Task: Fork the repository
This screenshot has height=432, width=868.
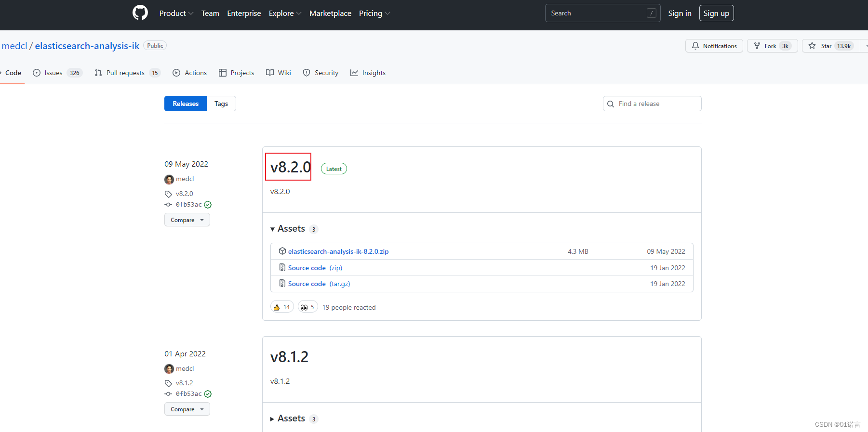Action: click(772, 46)
